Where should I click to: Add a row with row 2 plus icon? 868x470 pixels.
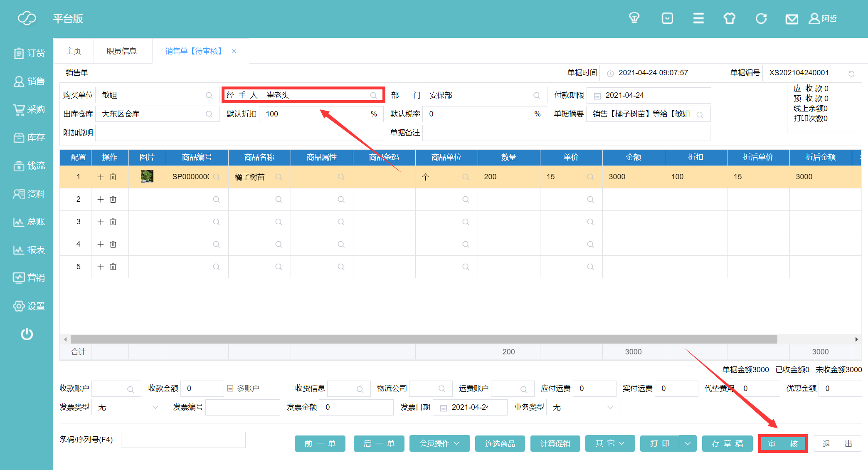[100, 199]
